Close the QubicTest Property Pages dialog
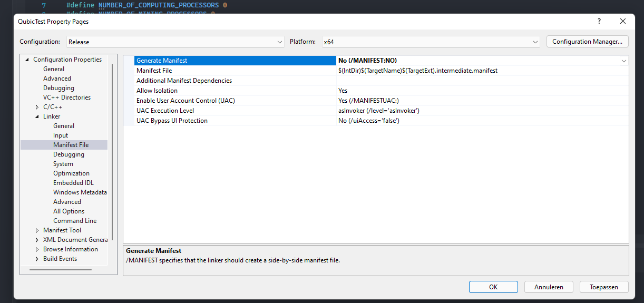The height and width of the screenshot is (303, 644). [x=623, y=22]
